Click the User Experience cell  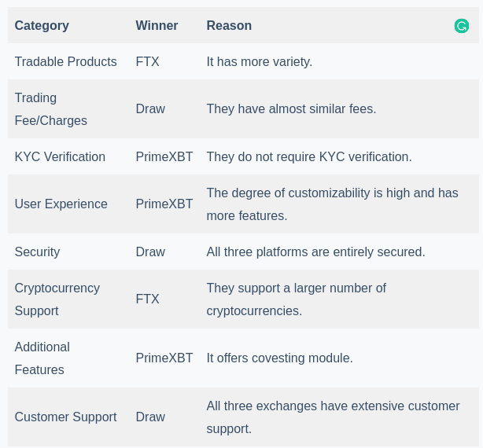[x=61, y=204]
